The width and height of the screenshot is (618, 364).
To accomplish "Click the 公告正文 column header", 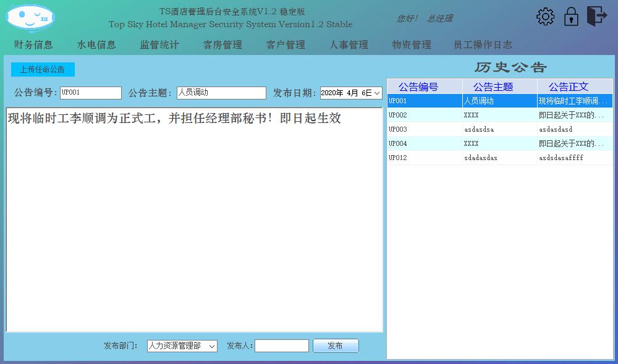I will coord(569,87).
